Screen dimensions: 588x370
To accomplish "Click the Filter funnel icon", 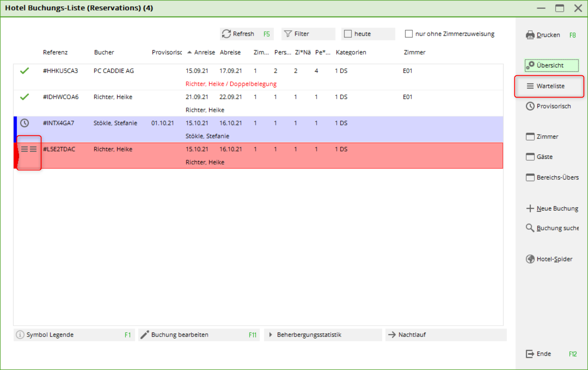I will [x=287, y=34].
